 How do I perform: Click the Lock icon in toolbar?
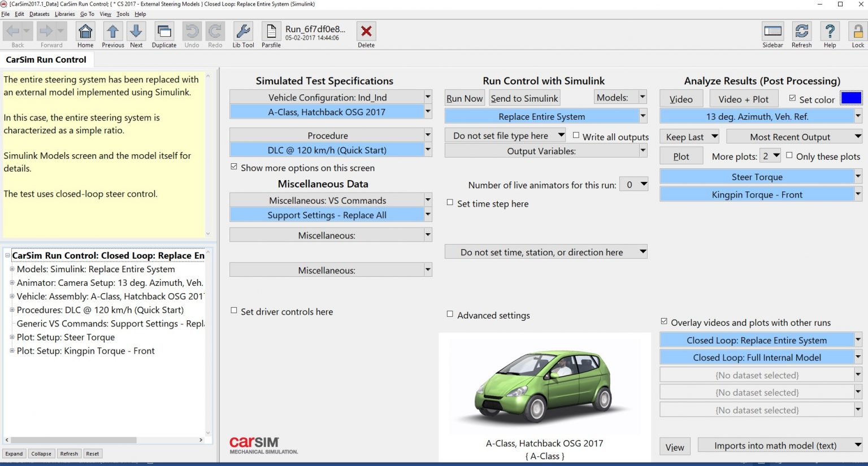point(858,32)
